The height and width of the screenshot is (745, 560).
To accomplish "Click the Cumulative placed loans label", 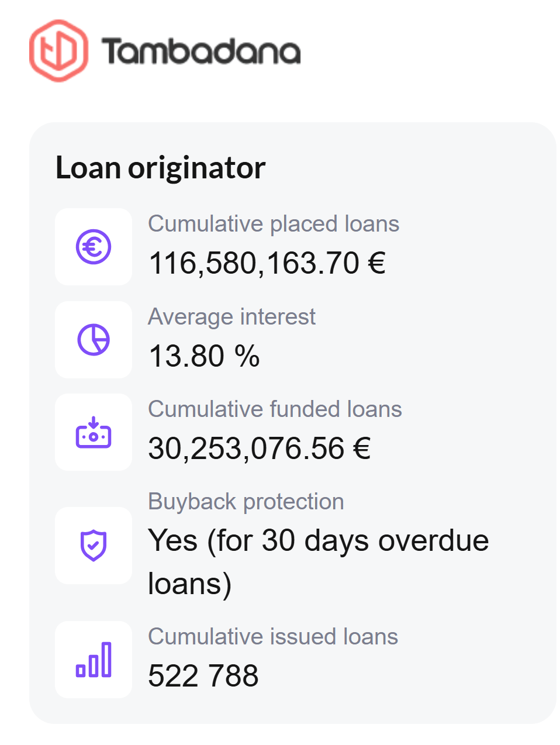I will pos(274,224).
